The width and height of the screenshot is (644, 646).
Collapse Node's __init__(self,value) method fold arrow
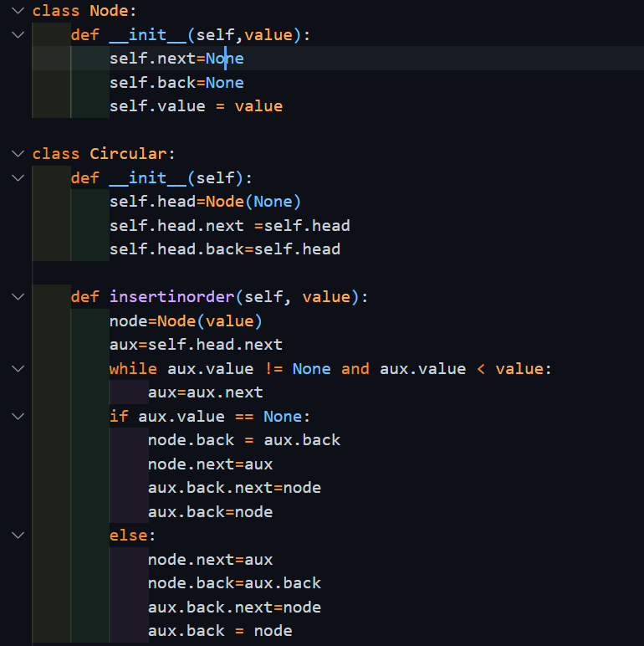click(x=19, y=35)
